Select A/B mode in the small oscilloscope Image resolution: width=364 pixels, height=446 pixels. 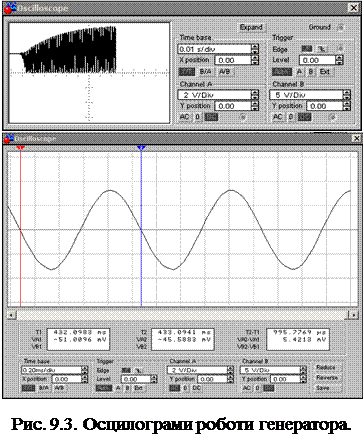pos(225,72)
